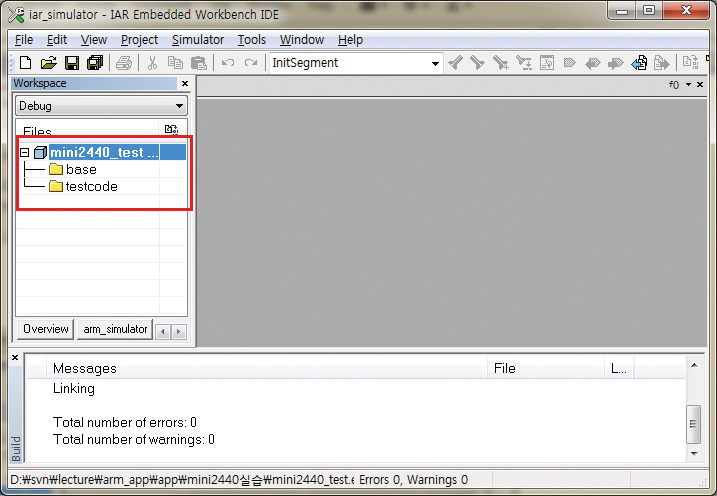Image resolution: width=717 pixels, height=496 pixels.
Task: Save the current file with the floppy icon
Action: point(72,63)
